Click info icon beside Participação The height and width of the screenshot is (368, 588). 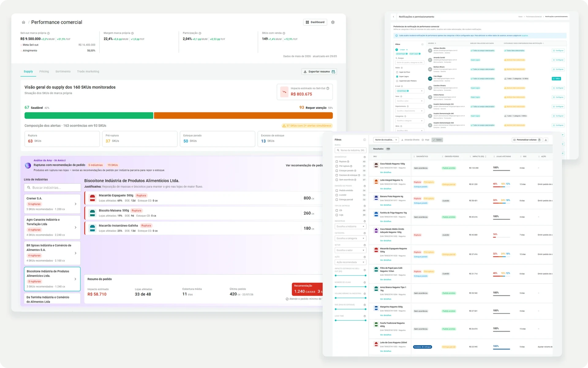click(x=200, y=33)
